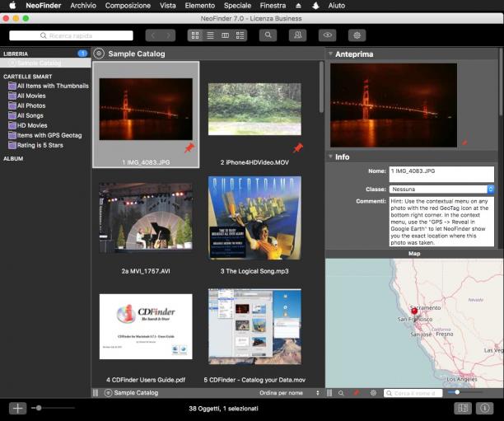This screenshot has width=504, height=421.
Task: Open the gear action toolbar button
Action: pyautogui.click(x=357, y=35)
